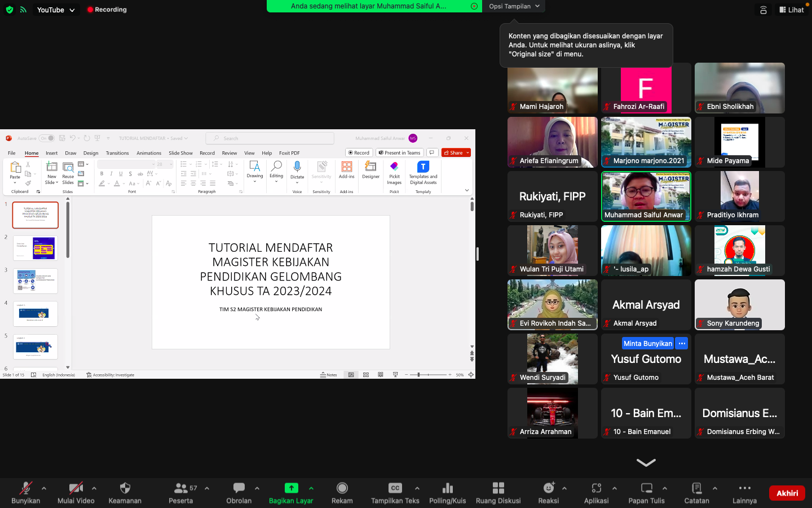Click Minta Bunyikan on Yusuf Gutomo

pos(647,343)
